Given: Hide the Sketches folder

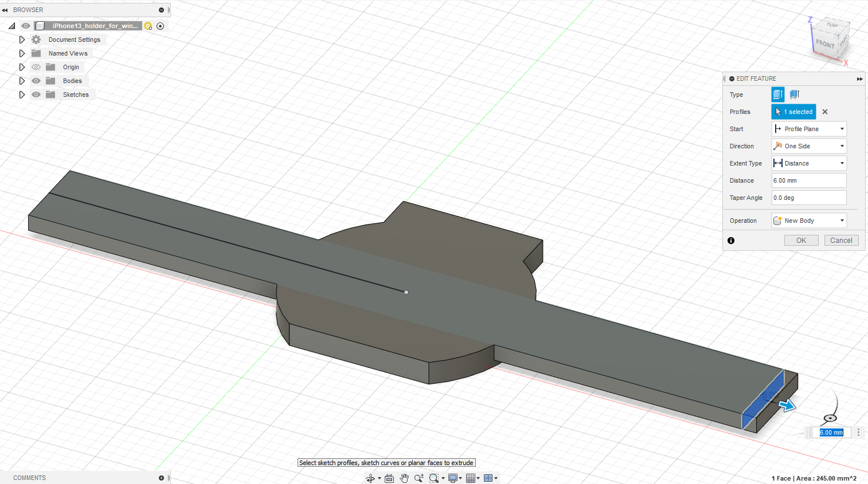Looking at the screenshot, I should point(36,95).
